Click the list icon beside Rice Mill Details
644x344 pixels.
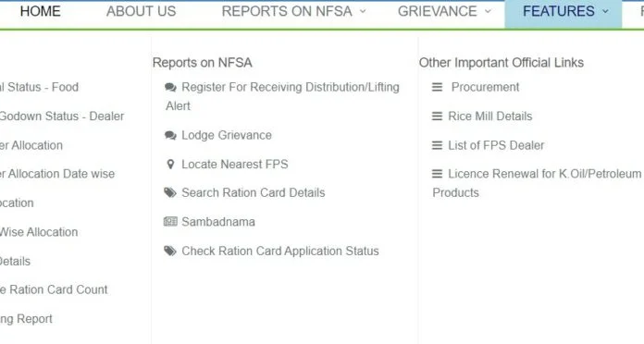438,117
